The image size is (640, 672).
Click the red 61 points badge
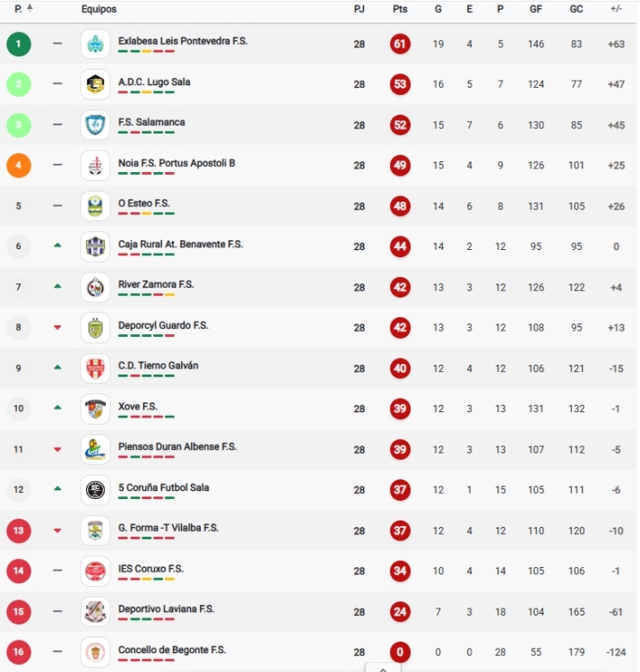tap(400, 44)
